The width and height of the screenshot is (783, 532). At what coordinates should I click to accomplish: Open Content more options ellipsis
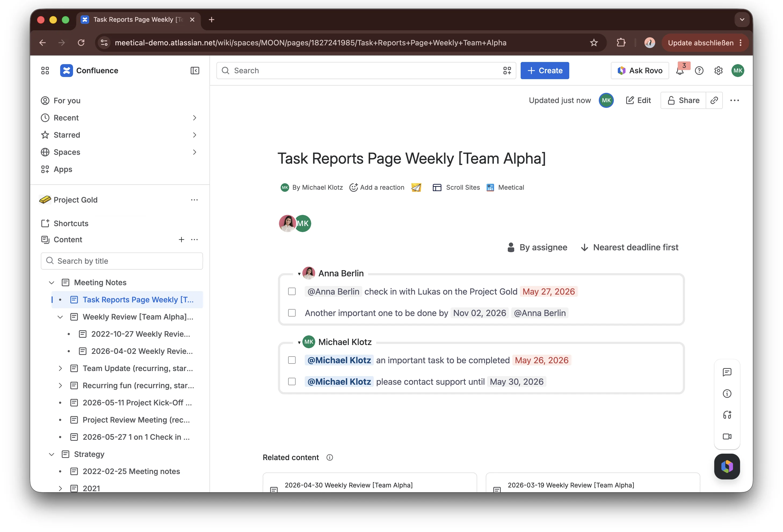coord(194,239)
